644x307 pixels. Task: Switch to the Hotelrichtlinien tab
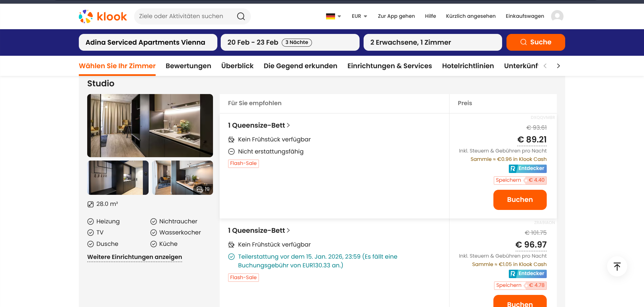[x=468, y=66]
